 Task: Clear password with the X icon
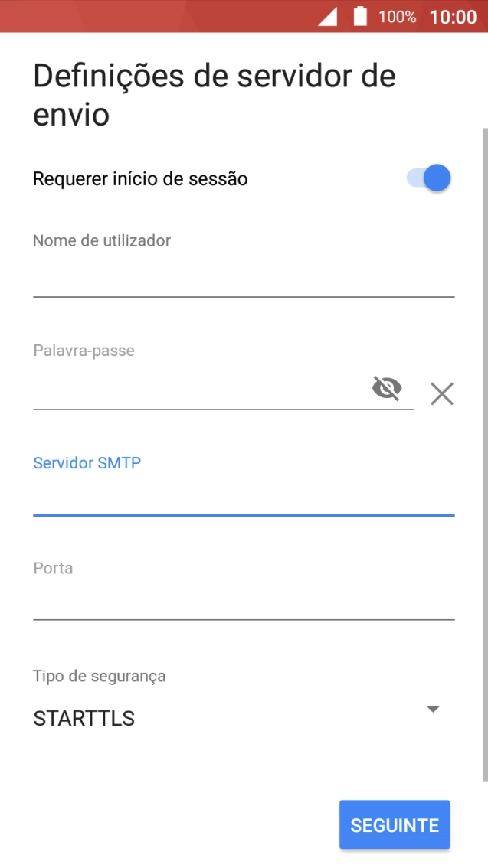[441, 393]
